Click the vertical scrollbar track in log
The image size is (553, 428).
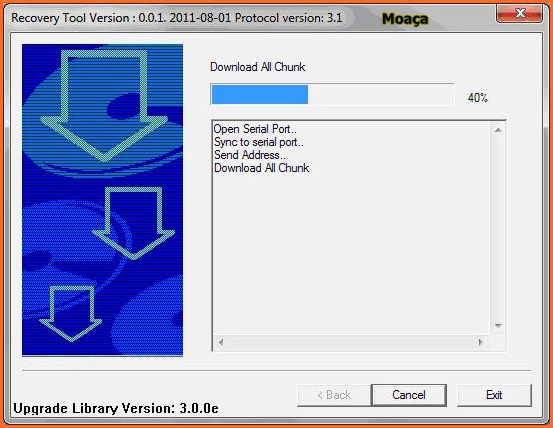[x=498, y=228]
